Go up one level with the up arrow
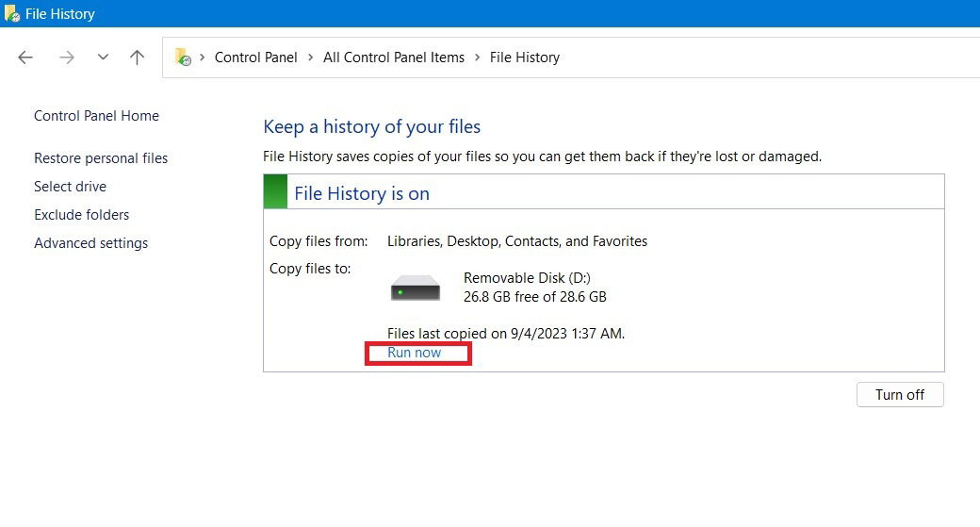980x527 pixels. (x=137, y=58)
